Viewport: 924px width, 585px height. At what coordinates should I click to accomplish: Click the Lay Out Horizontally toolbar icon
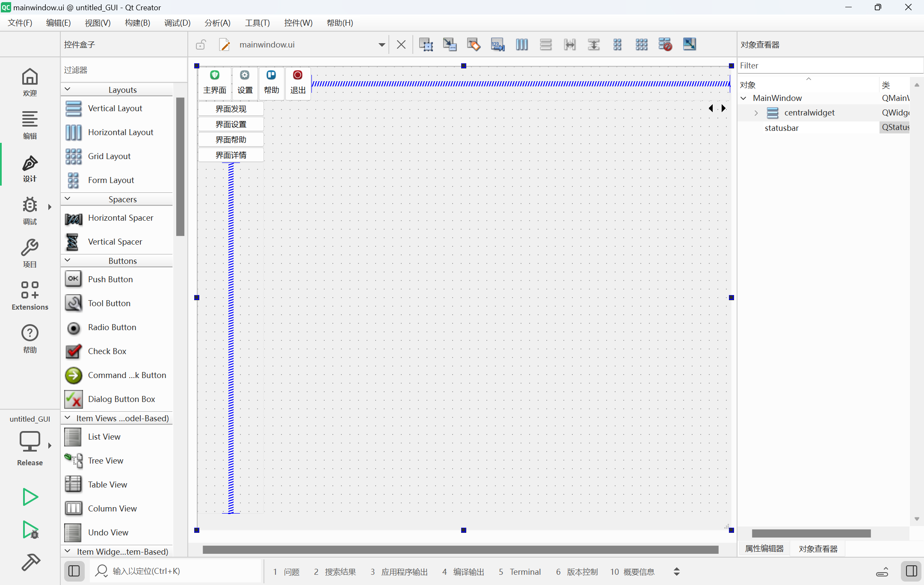click(521, 44)
